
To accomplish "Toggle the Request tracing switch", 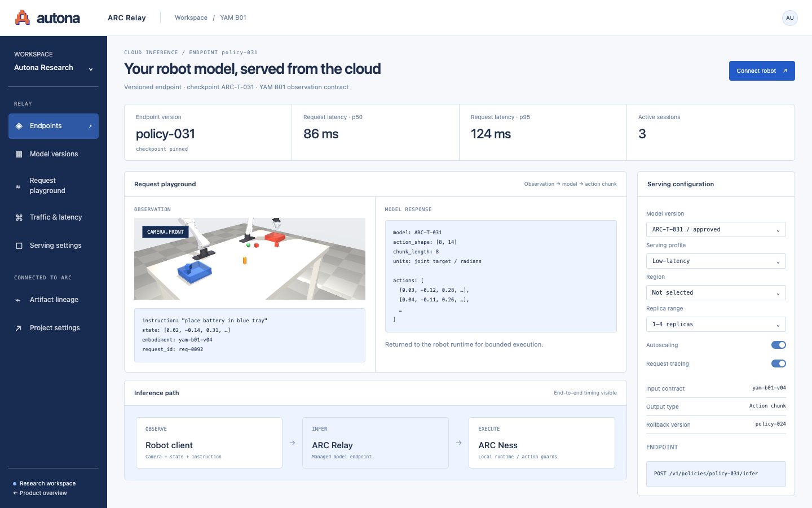I will coord(779,364).
